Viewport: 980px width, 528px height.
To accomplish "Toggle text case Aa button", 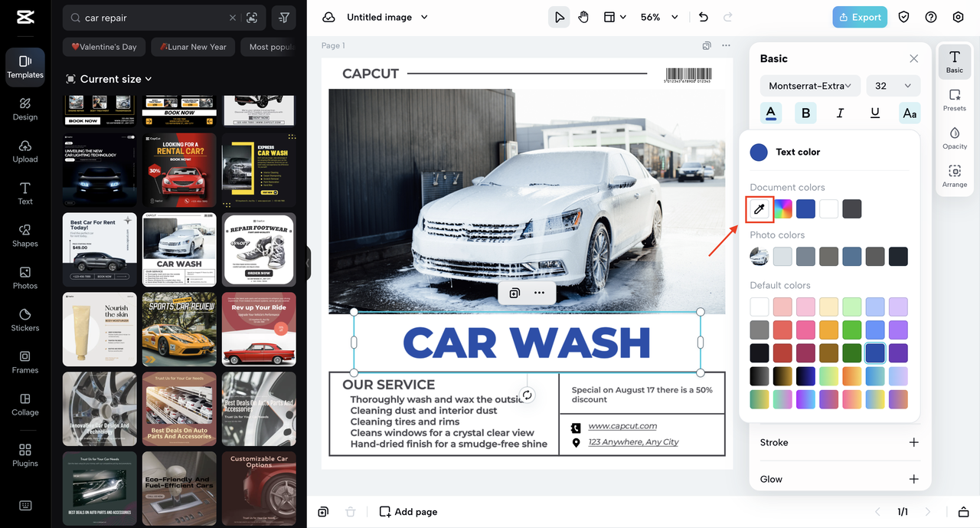I will (910, 113).
